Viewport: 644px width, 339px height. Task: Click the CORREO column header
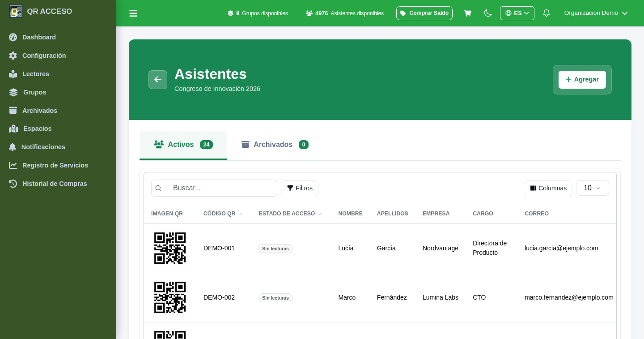(537, 214)
